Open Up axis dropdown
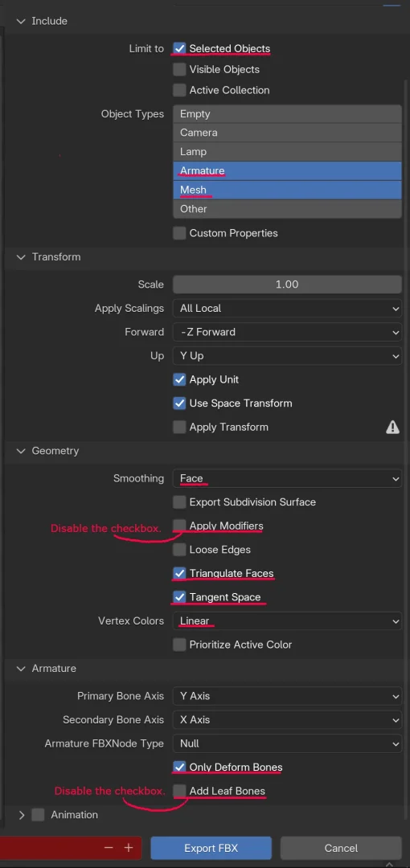 [287, 355]
